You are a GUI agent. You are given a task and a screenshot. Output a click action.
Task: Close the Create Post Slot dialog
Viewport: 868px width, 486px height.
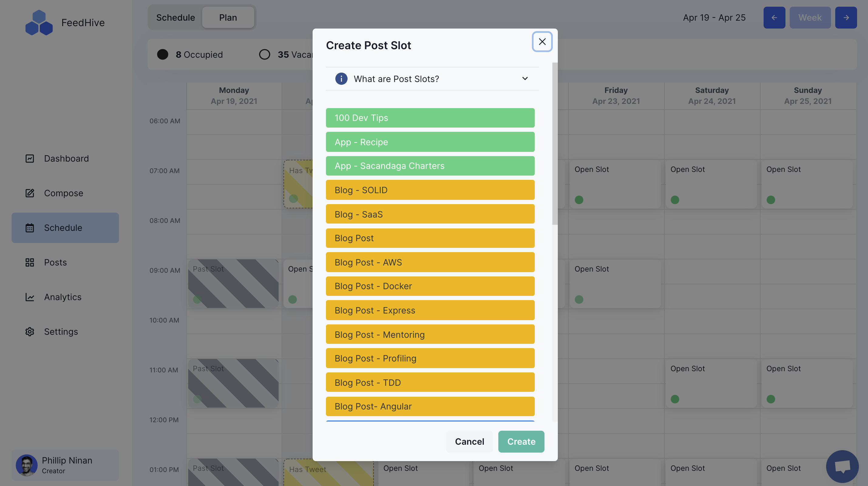click(542, 42)
